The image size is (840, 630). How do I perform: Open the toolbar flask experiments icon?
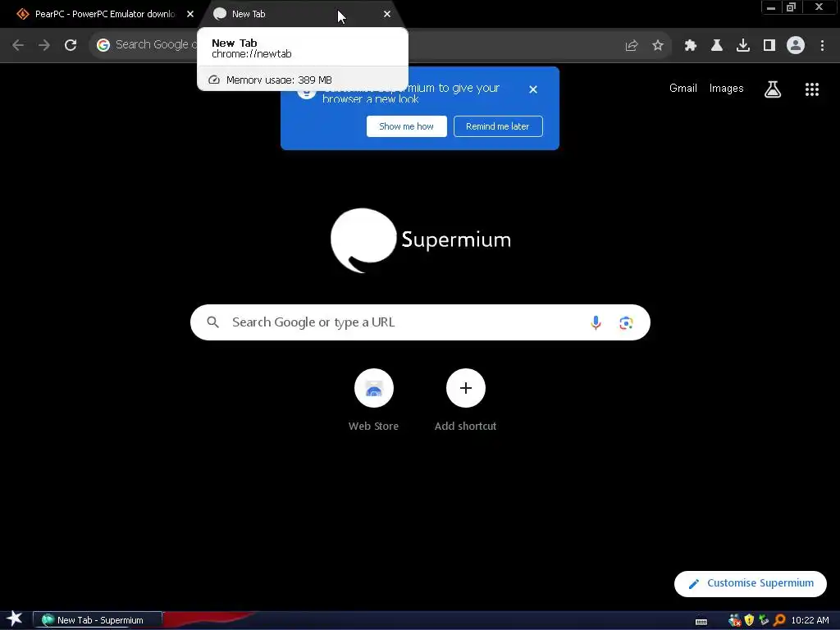pyautogui.click(x=717, y=46)
